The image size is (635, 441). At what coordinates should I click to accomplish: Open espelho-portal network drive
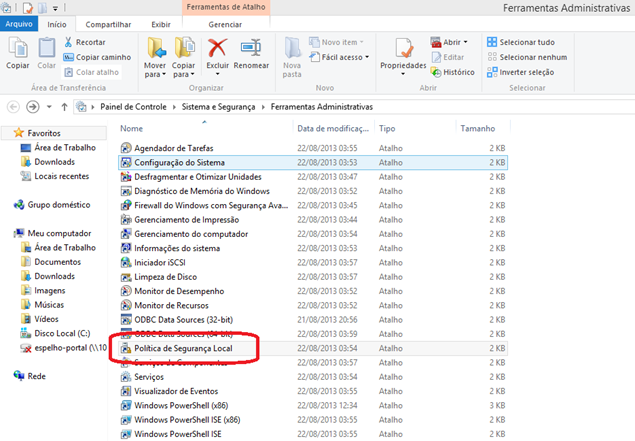tap(70, 347)
